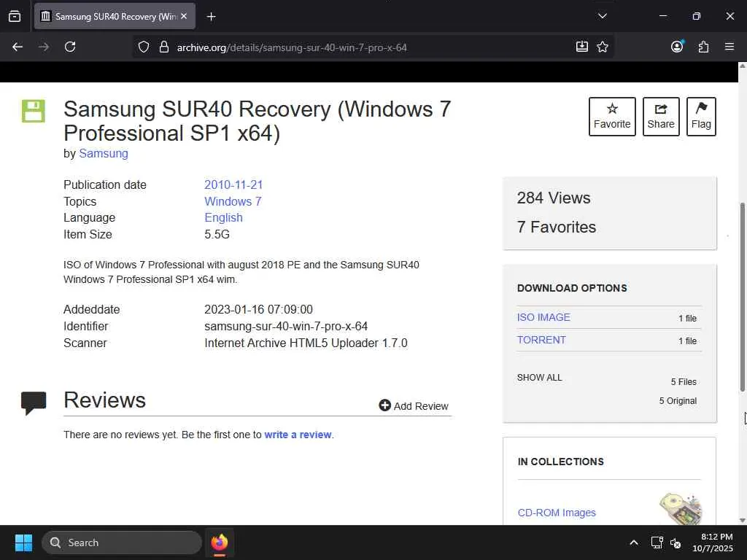
Task: Click the 5 Original files link
Action: 678,401
